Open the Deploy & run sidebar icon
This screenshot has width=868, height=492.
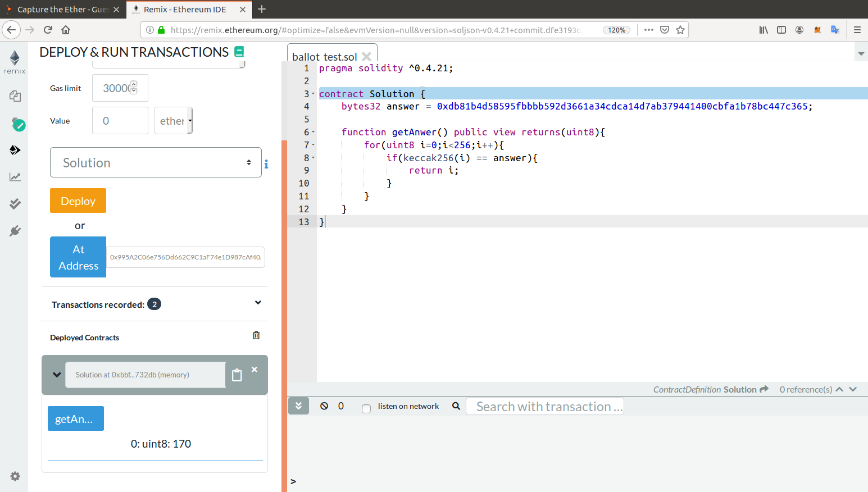15,150
